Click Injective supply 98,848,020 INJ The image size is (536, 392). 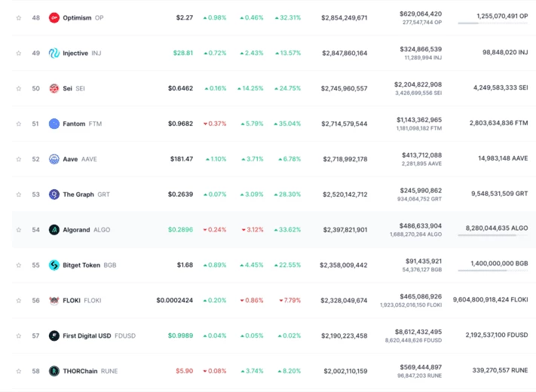pos(505,52)
